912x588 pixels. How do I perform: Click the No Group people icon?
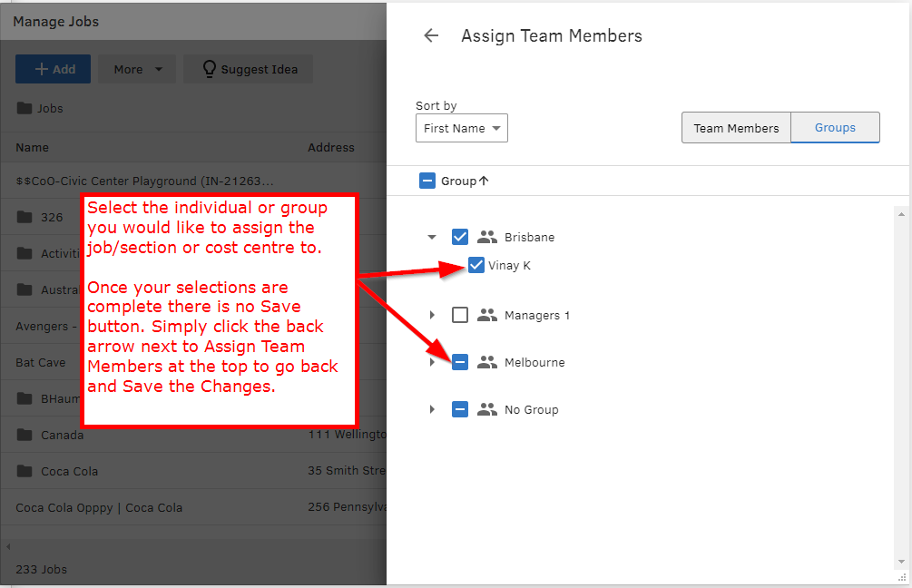pyautogui.click(x=486, y=409)
